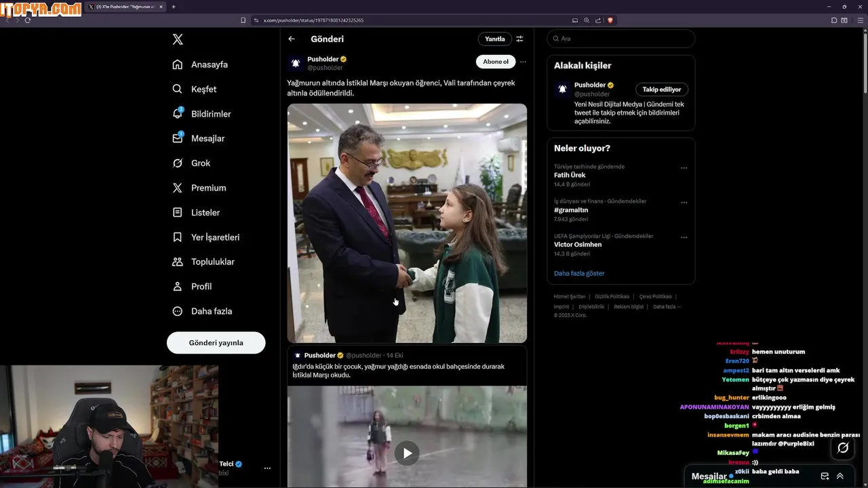Screen dimensions: 868x488
Task: Bookmark this page in the address bar
Action: [x=243, y=20]
